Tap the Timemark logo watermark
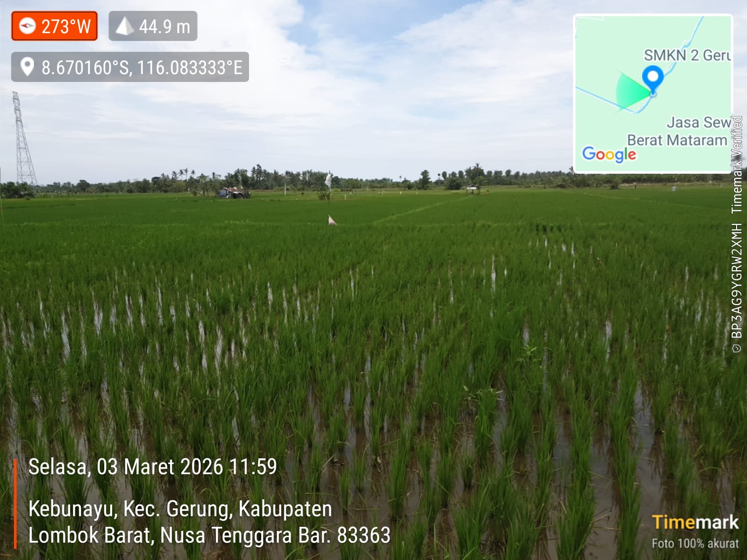The height and width of the screenshot is (560, 747). (x=695, y=522)
